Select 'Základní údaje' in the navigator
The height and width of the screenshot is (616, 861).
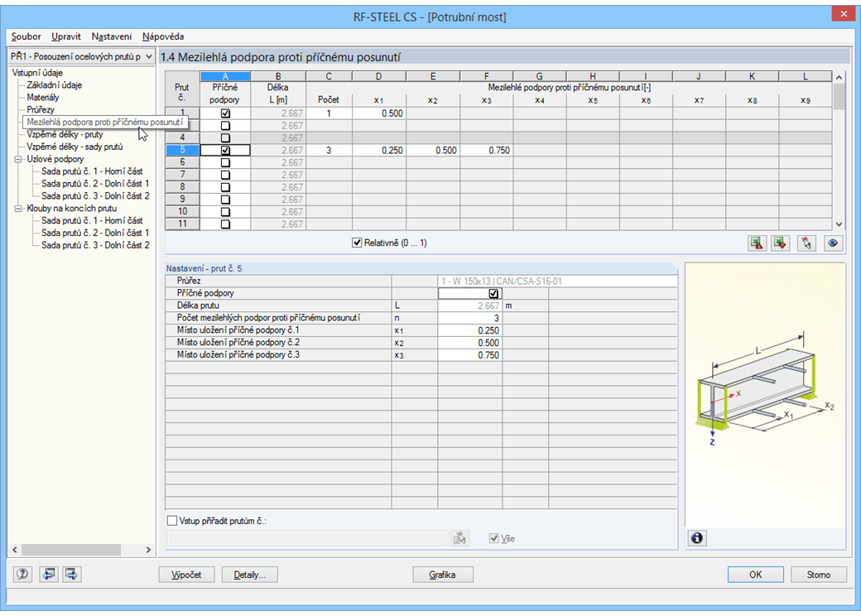click(x=55, y=85)
